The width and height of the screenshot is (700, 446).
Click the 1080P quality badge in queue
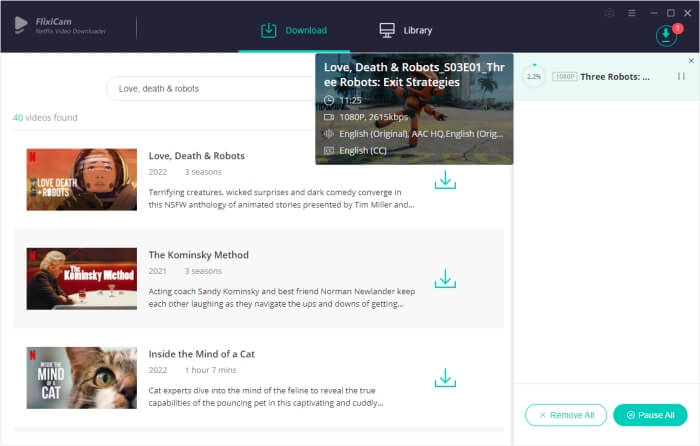565,76
